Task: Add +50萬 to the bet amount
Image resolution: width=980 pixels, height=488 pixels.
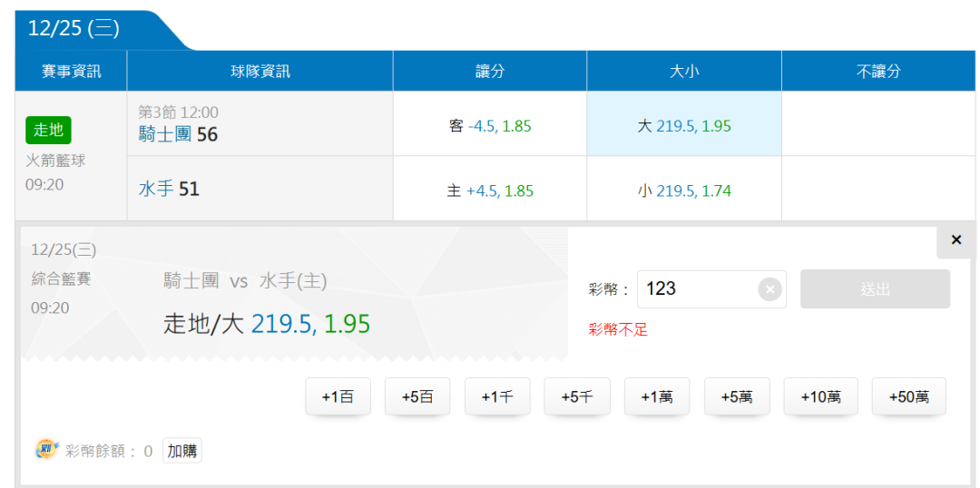Action: coord(908,396)
